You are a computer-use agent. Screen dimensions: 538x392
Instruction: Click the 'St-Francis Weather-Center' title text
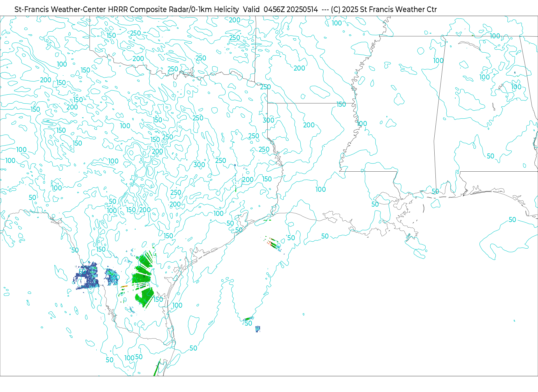tap(60, 10)
